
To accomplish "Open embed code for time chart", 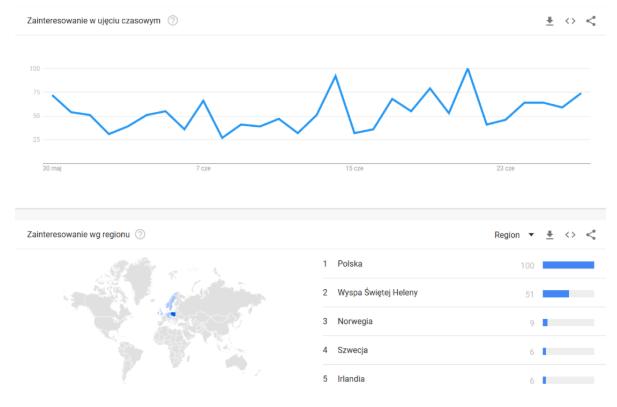I will 570,21.
